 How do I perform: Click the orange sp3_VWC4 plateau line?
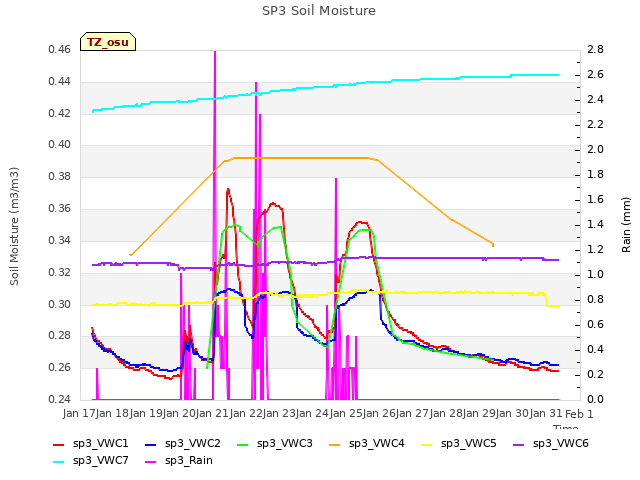(x=301, y=158)
